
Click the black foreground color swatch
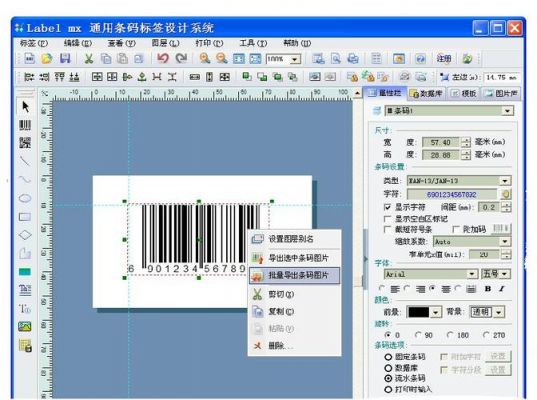419,312
